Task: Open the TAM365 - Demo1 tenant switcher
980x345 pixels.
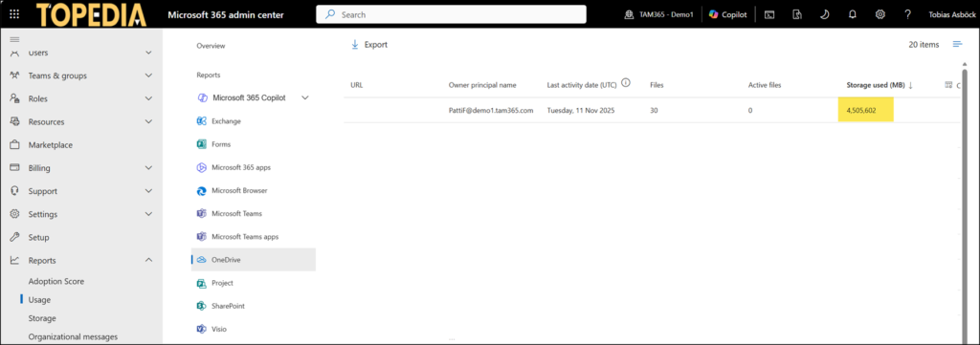Action: click(659, 14)
